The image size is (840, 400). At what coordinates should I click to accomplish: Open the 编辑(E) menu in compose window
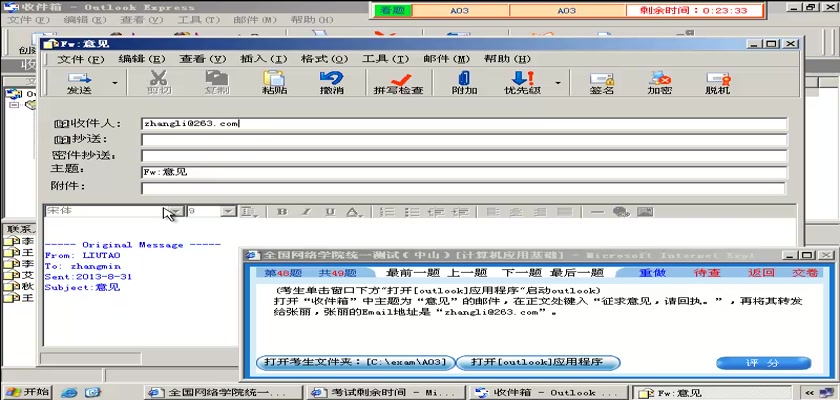click(141, 59)
